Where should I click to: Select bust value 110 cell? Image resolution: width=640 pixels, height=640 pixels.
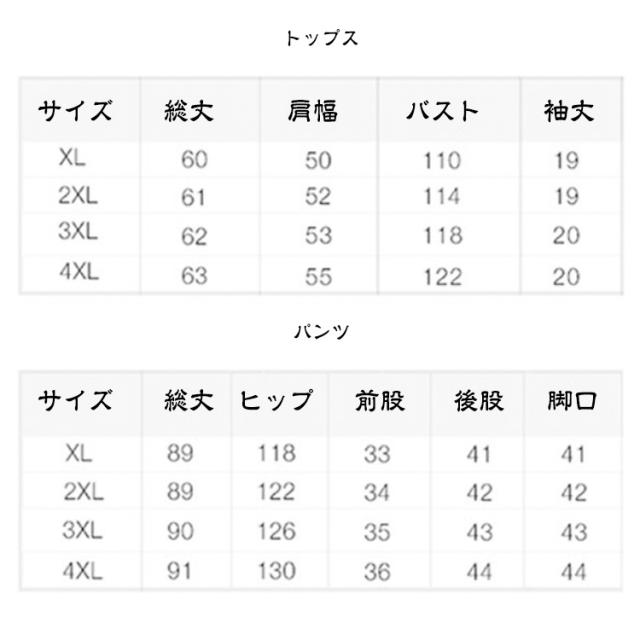pos(441,161)
